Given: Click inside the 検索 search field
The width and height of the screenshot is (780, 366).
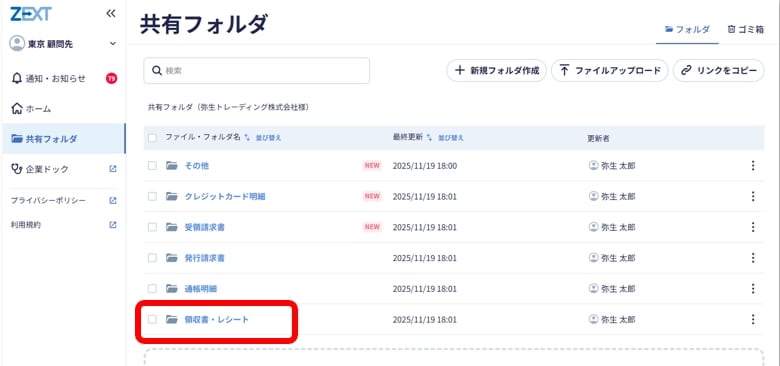Looking at the screenshot, I should click(x=257, y=71).
